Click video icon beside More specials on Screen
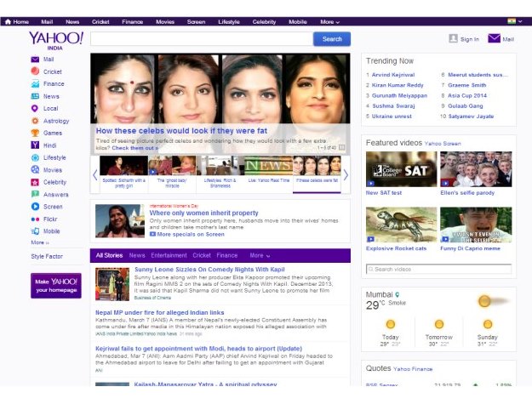532x404 pixels. (x=152, y=234)
